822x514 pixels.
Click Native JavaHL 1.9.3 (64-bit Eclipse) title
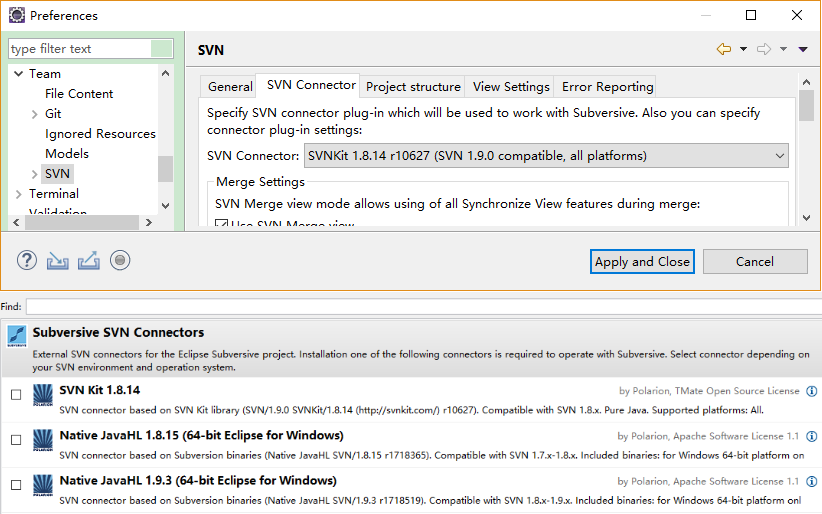pyautogui.click(x=198, y=480)
